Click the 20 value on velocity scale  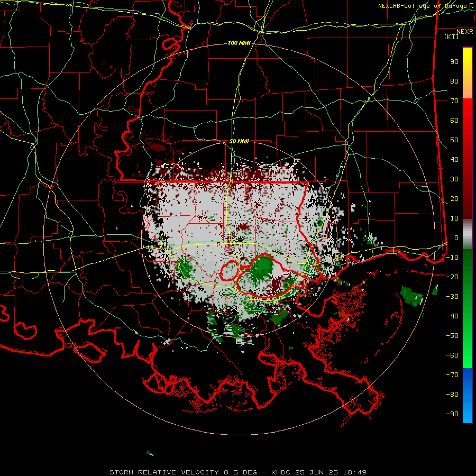coord(454,199)
